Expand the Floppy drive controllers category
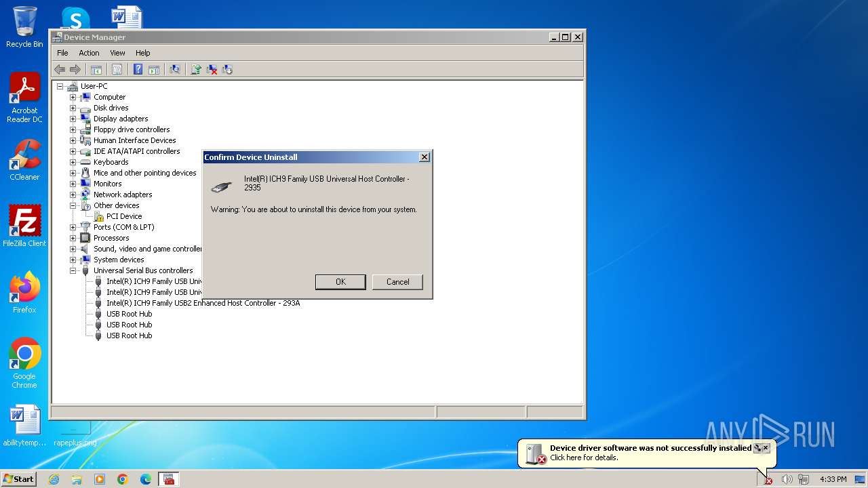This screenshot has height=488, width=868. click(73, 129)
